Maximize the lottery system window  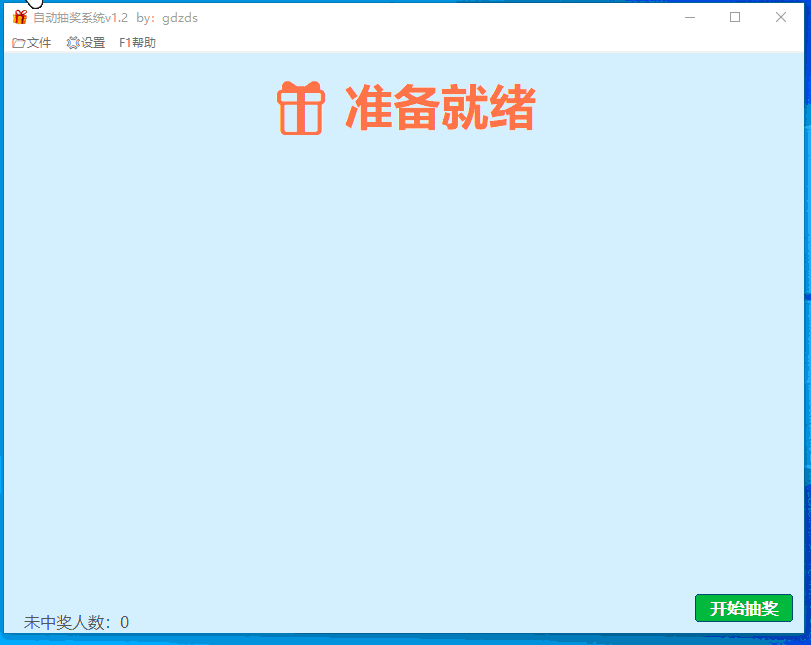click(735, 17)
